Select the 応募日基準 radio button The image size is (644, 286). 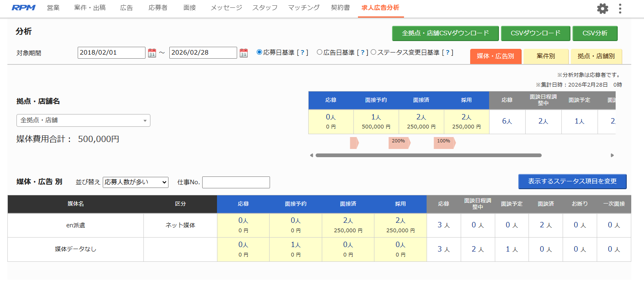[259, 52]
